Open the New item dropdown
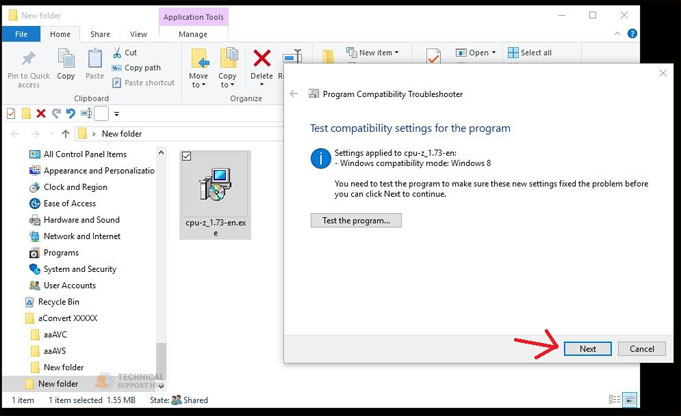This screenshot has height=416, width=681. tap(396, 53)
